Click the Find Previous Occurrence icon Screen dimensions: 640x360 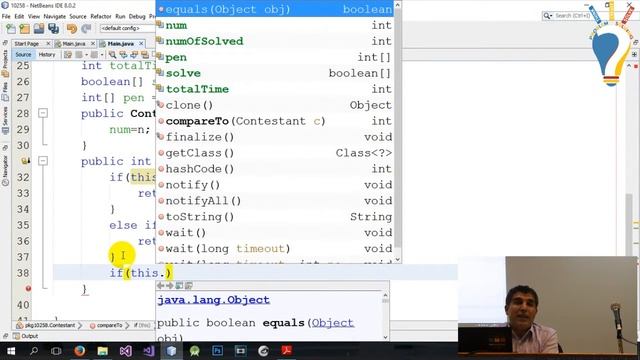123,55
